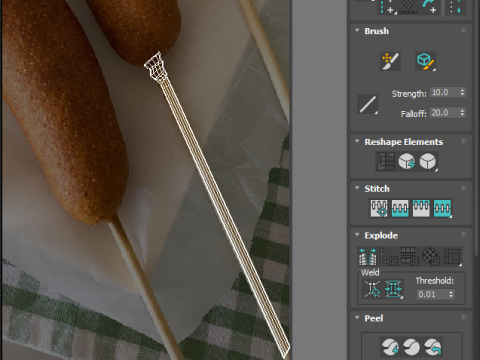Click the Strength value field
Image resolution: width=480 pixels, height=360 pixels.
[x=445, y=92]
